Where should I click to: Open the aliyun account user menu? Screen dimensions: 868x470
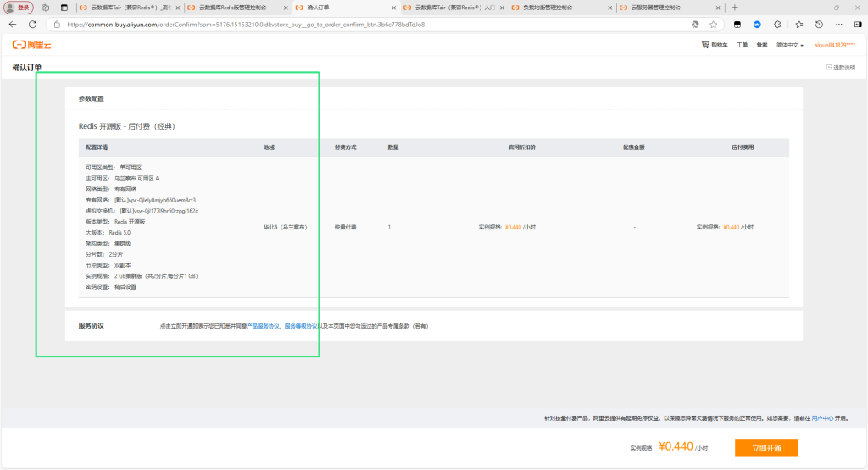(835, 45)
